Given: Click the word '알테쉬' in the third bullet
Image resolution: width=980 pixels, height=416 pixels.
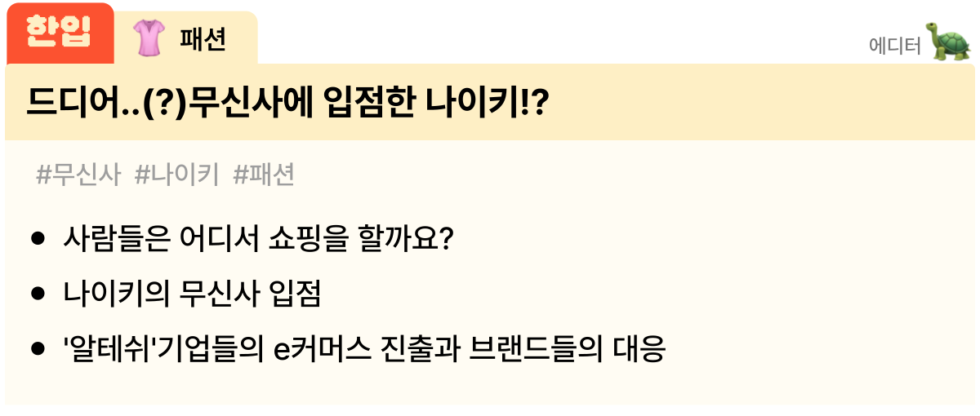Looking at the screenshot, I should (109, 349).
